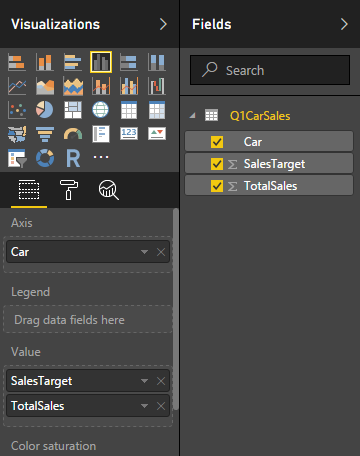Select the slicer visualization icon
Image resolution: width=360 pixels, height=456 pixels.
click(x=17, y=158)
